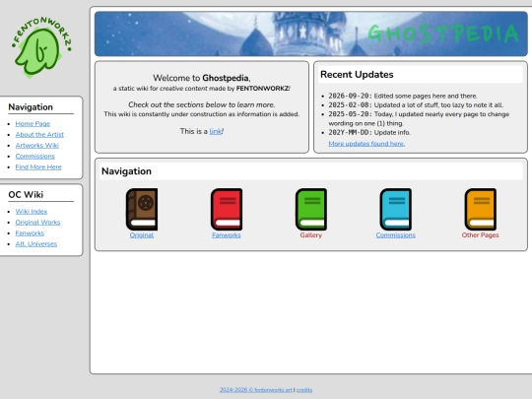Click the Commissions label under blue book

click(x=396, y=235)
